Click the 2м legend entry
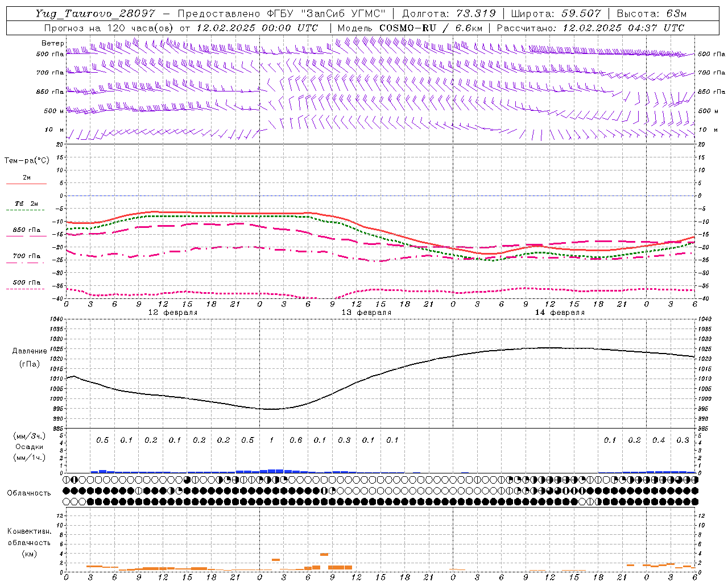 [x=27, y=178]
